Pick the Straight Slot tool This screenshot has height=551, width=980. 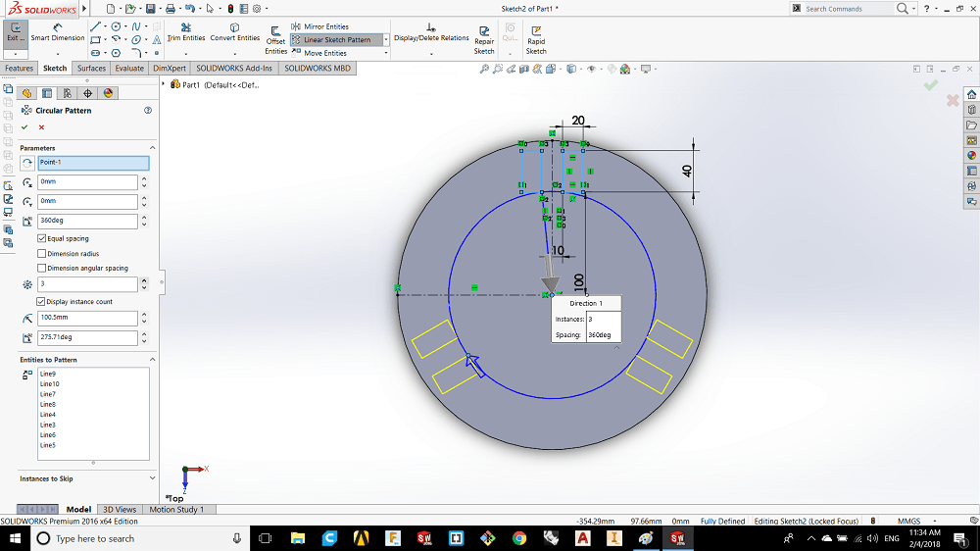point(95,53)
